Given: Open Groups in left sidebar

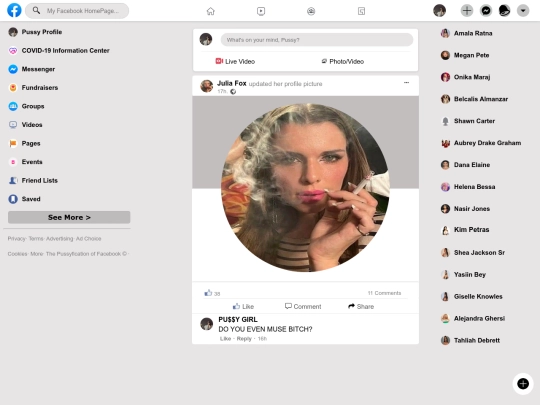Looking at the screenshot, I should (27, 106).
